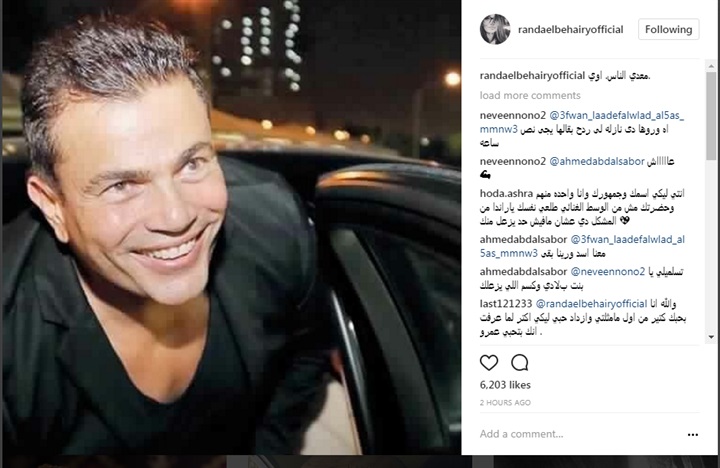Open the comment speech bubble icon

coord(519,363)
